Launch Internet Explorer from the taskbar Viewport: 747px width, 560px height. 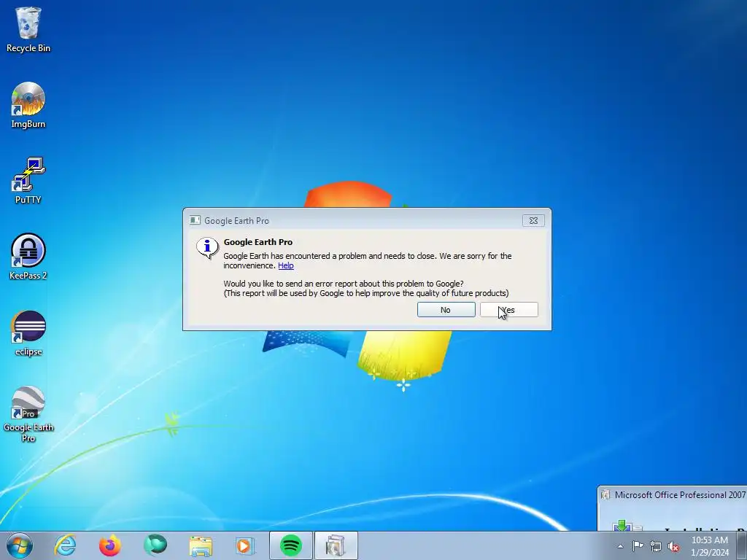(x=65, y=545)
